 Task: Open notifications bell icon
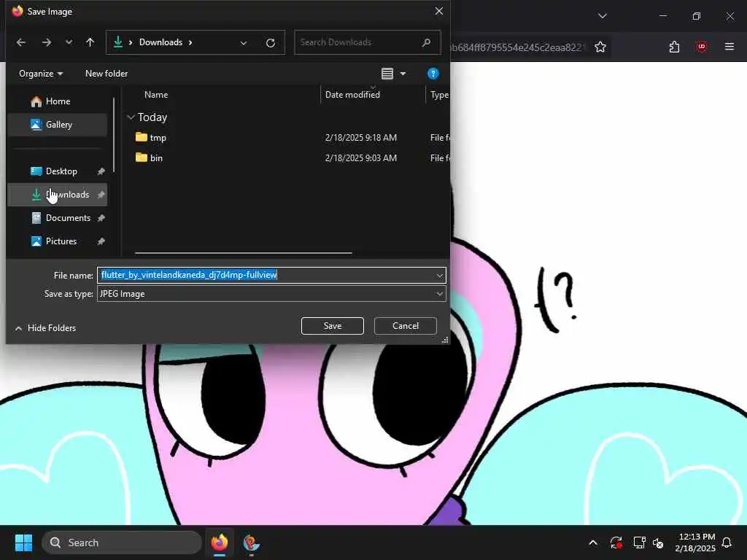pyautogui.click(x=727, y=542)
